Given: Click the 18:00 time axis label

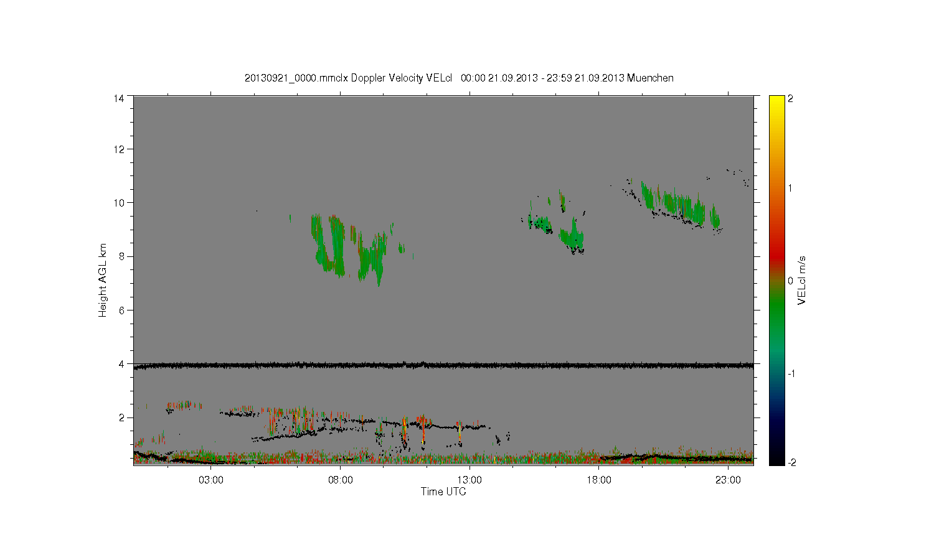Looking at the screenshot, I should (599, 480).
